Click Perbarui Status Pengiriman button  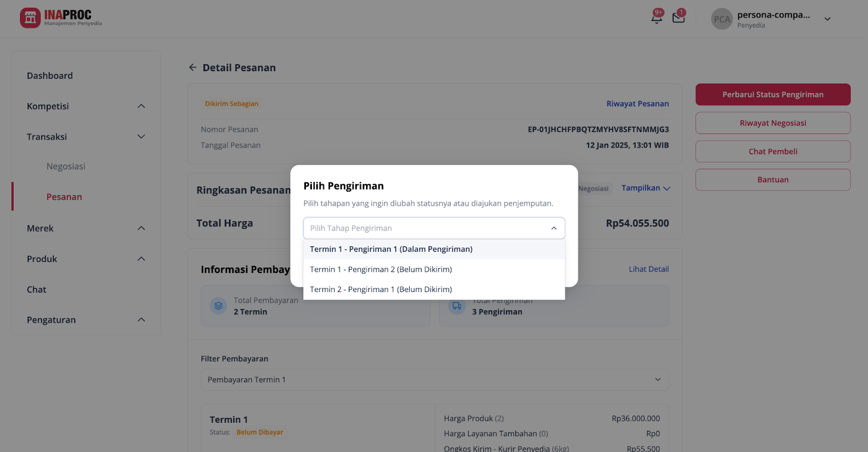pos(773,94)
